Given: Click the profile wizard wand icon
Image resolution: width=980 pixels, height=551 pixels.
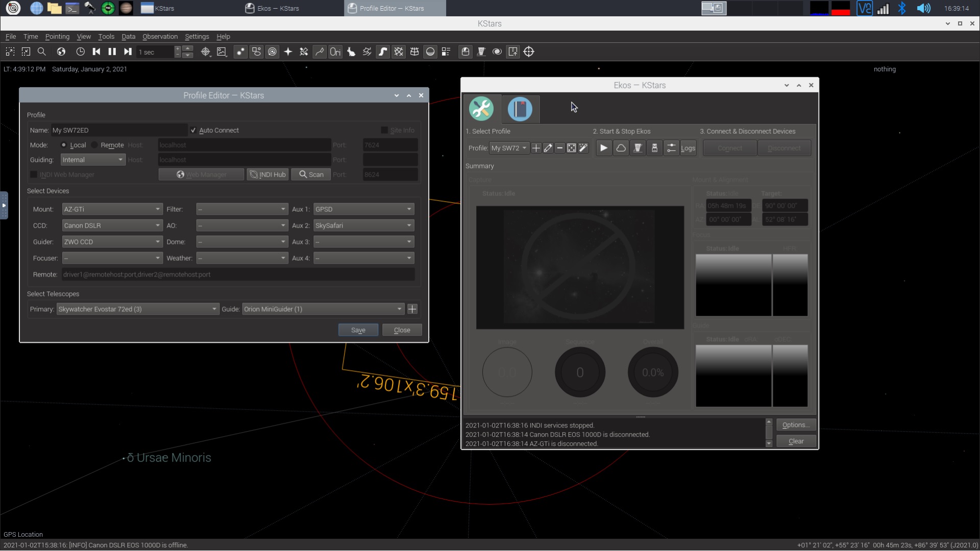Looking at the screenshot, I should tap(583, 148).
